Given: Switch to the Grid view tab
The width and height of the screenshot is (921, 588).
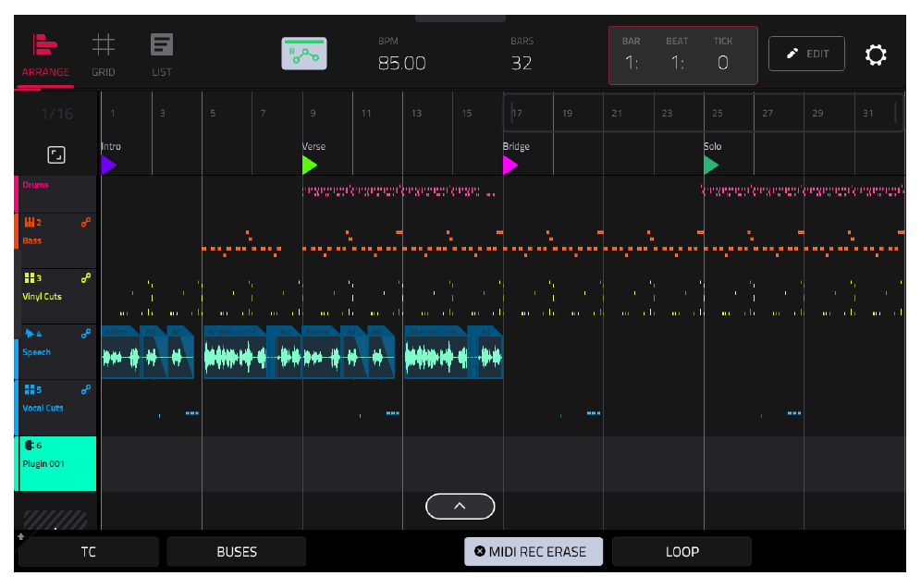Looking at the screenshot, I should (x=104, y=56).
